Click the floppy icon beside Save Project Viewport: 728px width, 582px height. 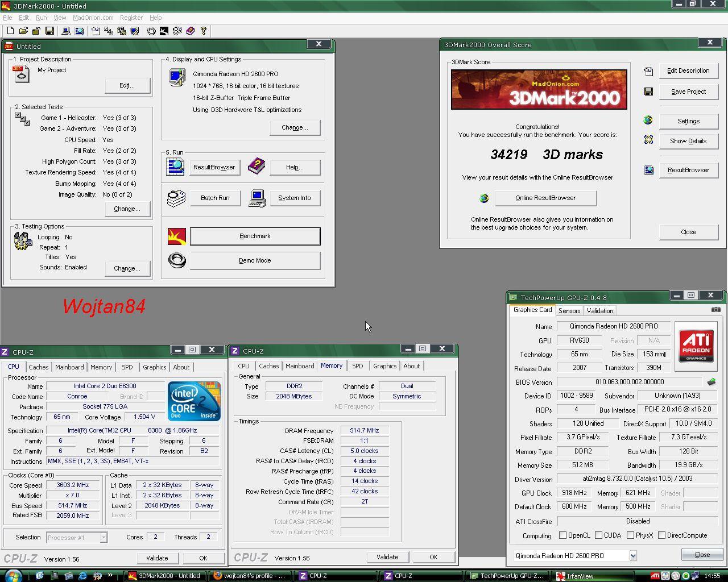click(648, 92)
